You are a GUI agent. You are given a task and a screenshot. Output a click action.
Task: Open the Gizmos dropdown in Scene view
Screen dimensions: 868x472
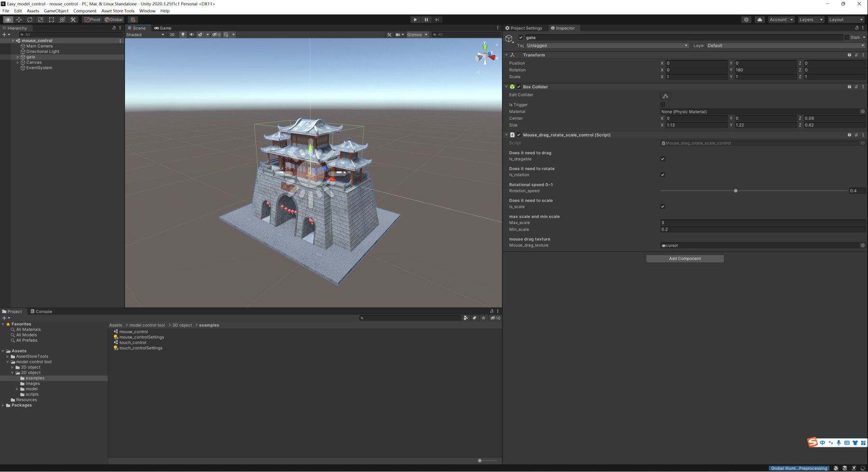pos(417,34)
